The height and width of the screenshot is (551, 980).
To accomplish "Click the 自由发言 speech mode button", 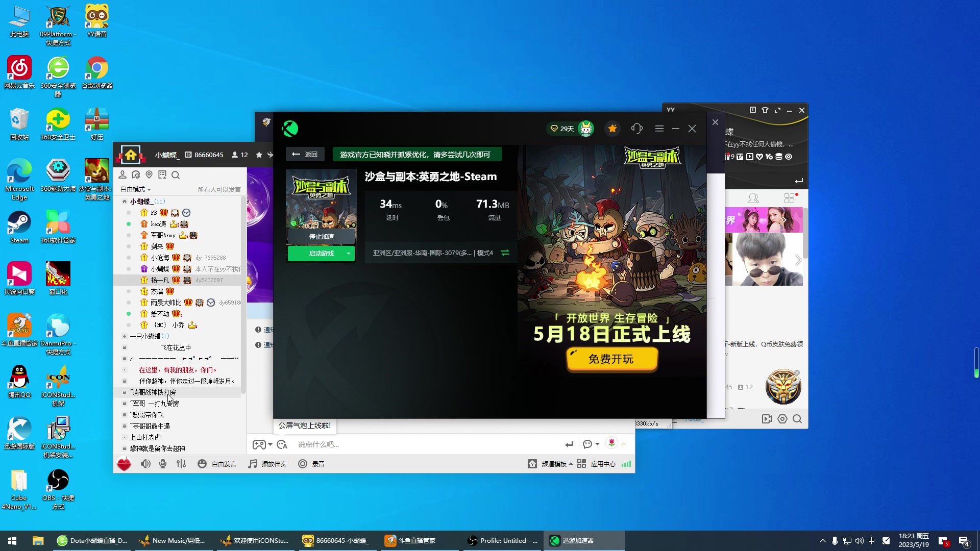I will click(x=217, y=464).
